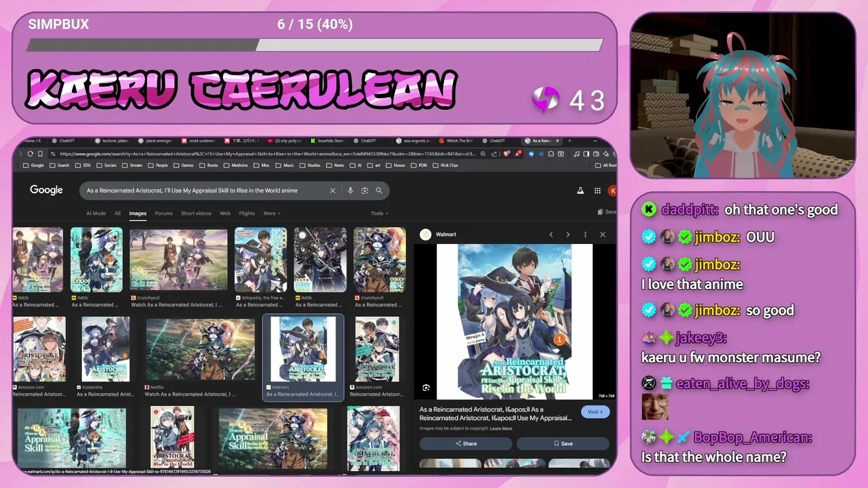Reload the page in the browser
The width and height of the screenshot is (868, 488).
click(30, 154)
